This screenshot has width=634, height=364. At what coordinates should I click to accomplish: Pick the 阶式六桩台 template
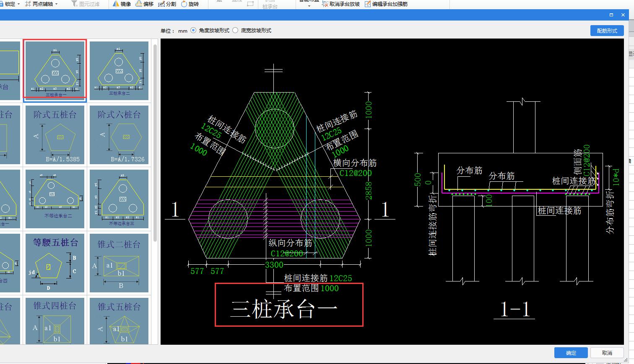pyautogui.click(x=120, y=135)
